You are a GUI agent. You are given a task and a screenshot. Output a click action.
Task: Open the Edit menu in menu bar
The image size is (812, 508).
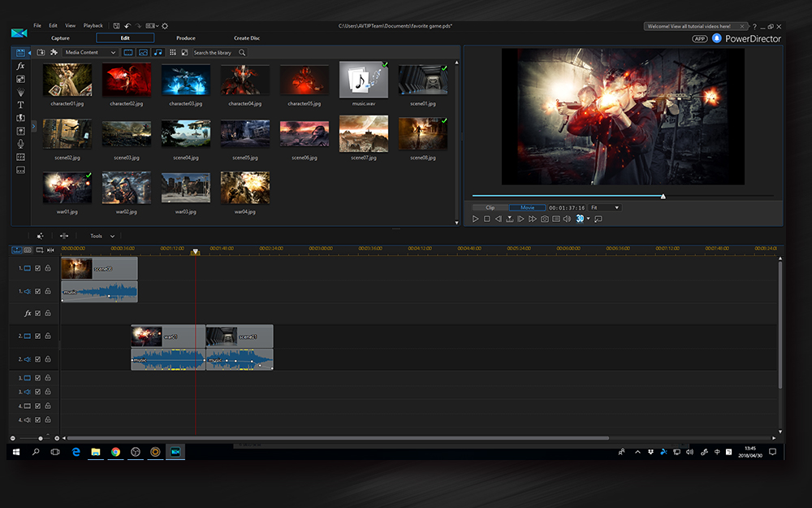[x=53, y=25]
